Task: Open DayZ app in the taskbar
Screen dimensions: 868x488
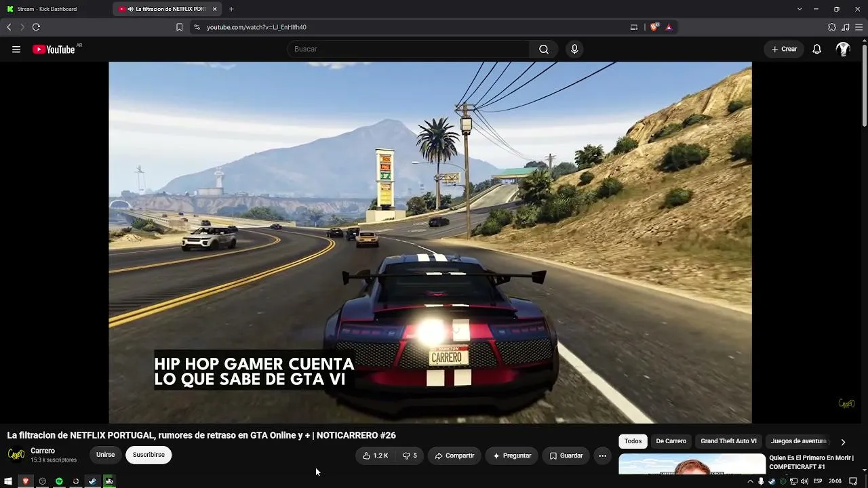Action: 109,481
